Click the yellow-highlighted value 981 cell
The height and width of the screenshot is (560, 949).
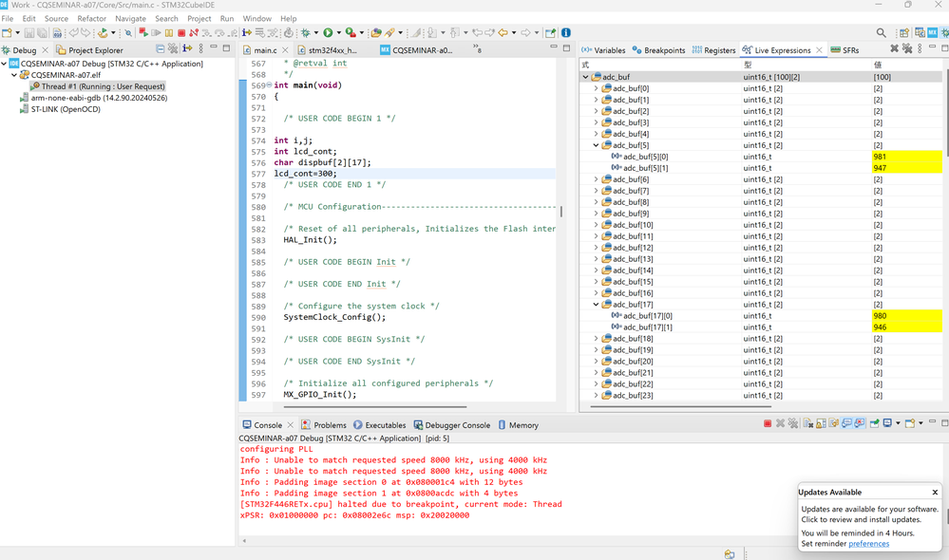(906, 157)
